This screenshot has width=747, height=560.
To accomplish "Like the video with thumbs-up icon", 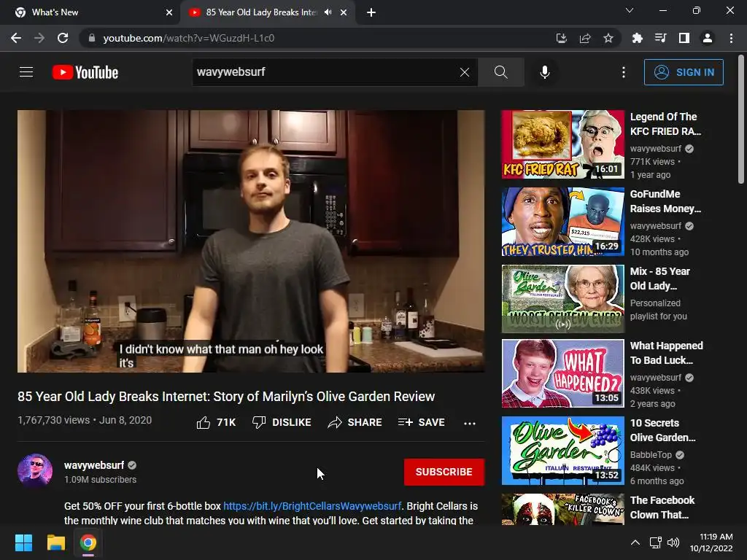I will click(204, 422).
